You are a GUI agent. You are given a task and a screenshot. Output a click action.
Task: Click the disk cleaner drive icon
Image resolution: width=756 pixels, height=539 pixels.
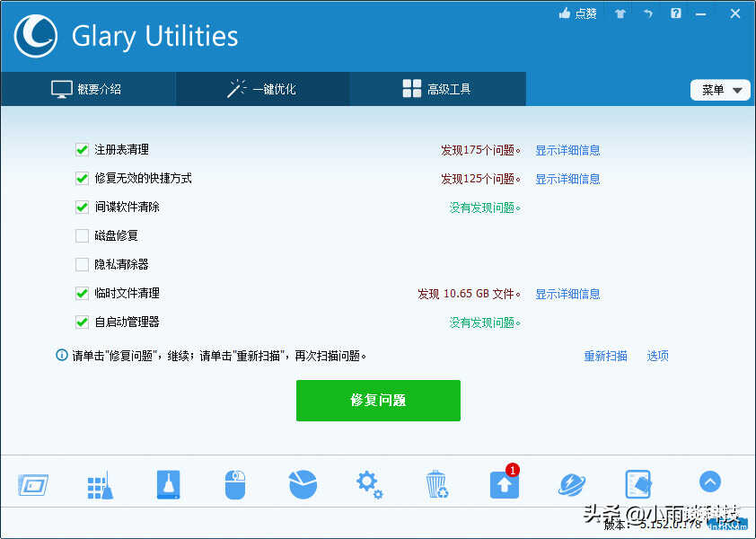[x=168, y=484]
